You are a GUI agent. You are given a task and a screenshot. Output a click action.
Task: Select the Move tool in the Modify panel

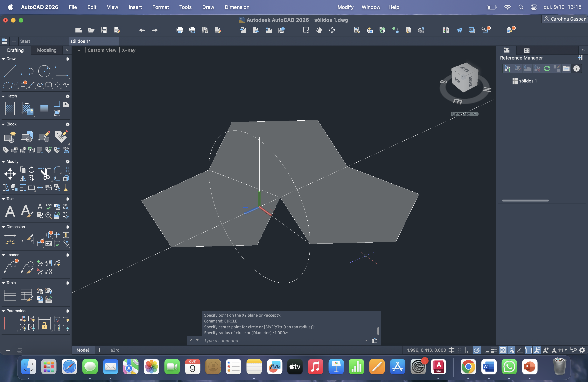point(10,174)
